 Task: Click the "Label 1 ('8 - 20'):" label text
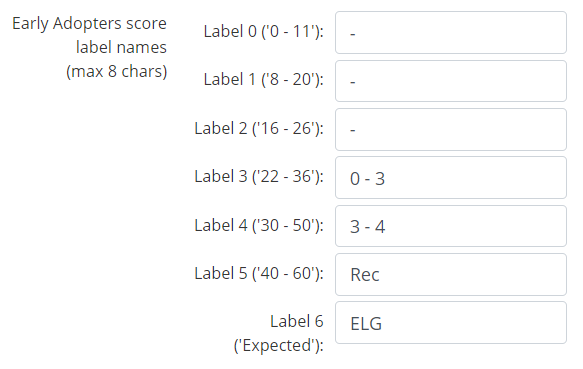coord(264,80)
